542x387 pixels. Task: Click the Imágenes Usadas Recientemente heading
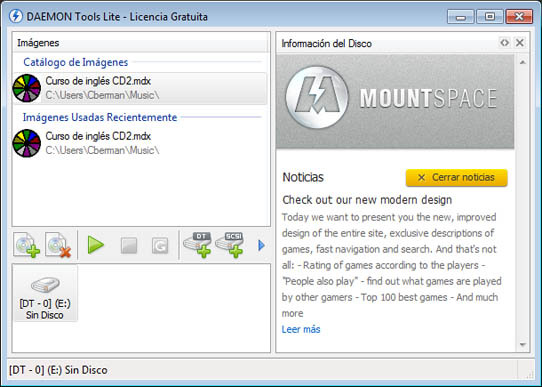[x=100, y=117]
